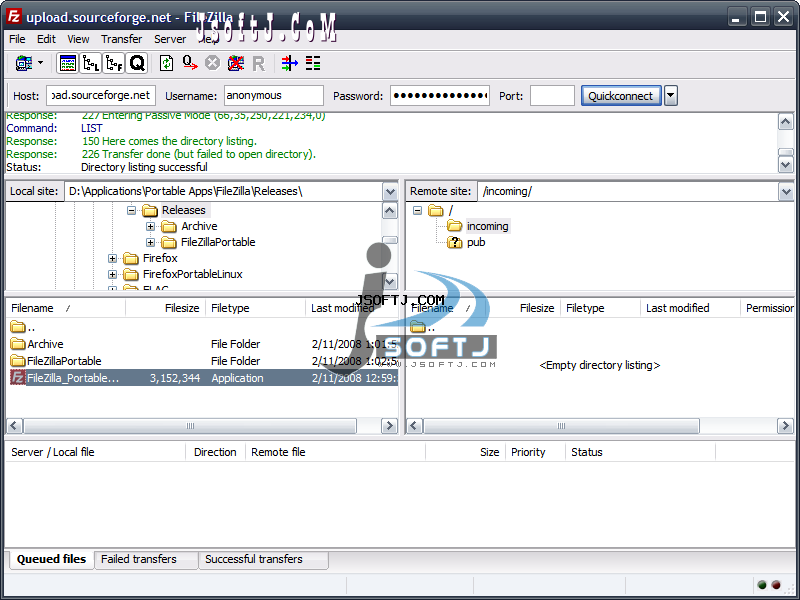The height and width of the screenshot is (600, 800).
Task: Click local file list horizontal scroll thumb
Action: [x=190, y=426]
